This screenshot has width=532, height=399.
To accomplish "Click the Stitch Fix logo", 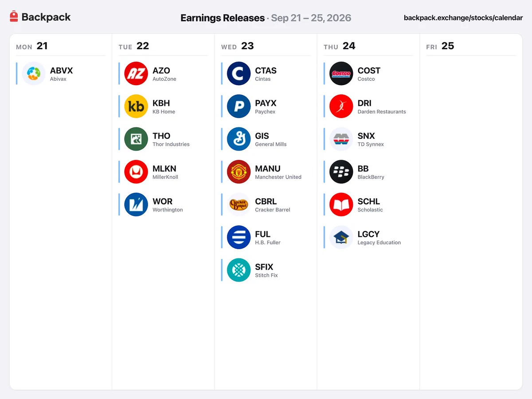I will [x=239, y=270].
